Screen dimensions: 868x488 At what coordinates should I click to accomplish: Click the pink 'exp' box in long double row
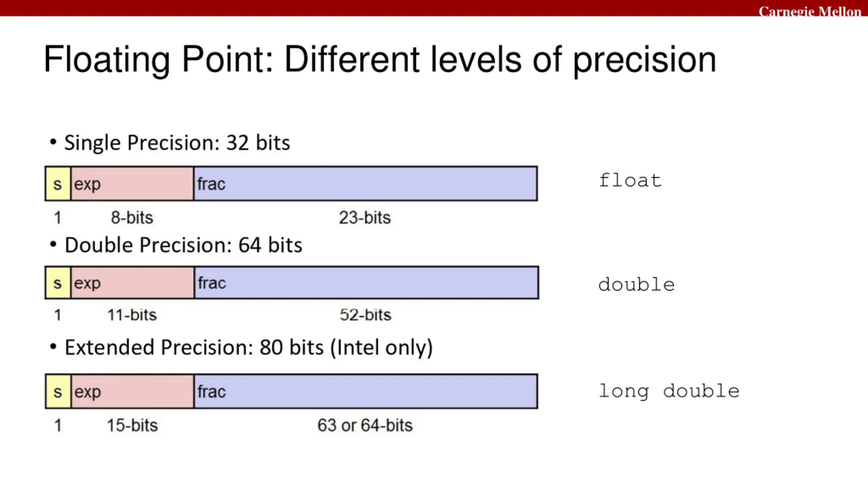[132, 391]
